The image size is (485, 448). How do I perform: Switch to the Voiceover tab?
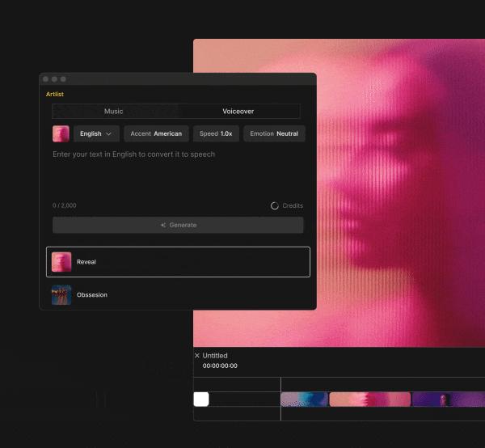238,112
